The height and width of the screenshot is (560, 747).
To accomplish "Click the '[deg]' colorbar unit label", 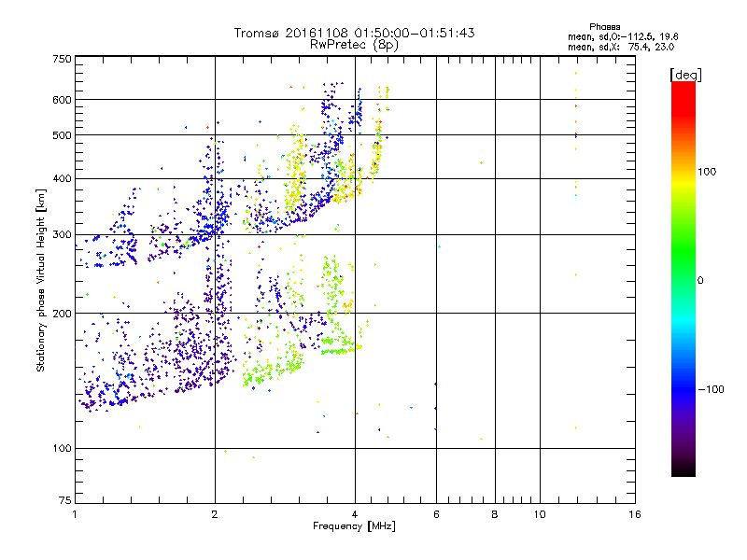I will pos(685,75).
